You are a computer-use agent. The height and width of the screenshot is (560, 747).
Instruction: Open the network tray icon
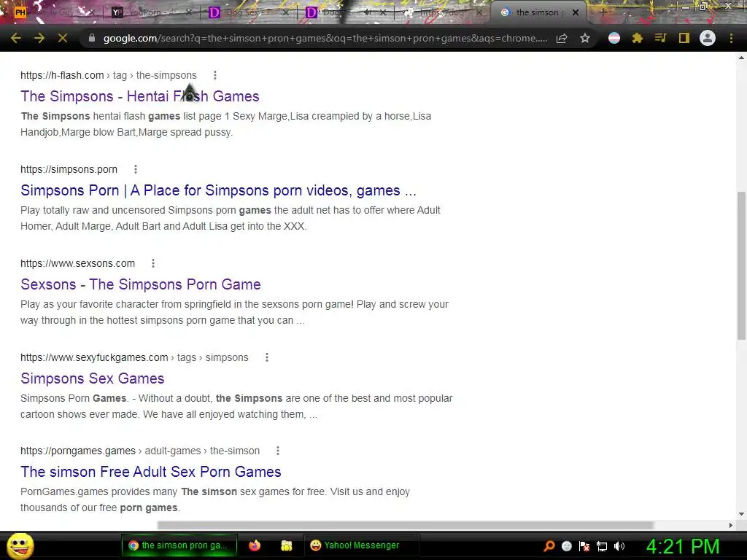tap(602, 546)
